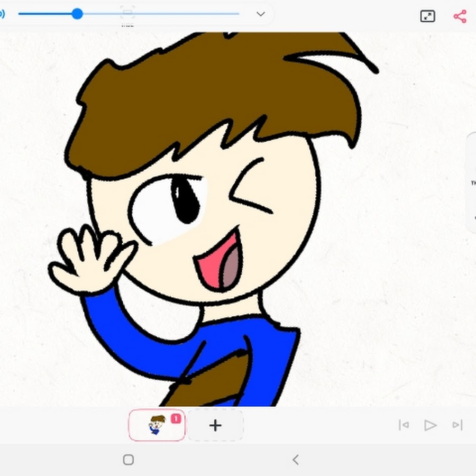The height and width of the screenshot is (476, 476).
Task: Tap the speaker icon beside the slider
Action: coord(2,14)
